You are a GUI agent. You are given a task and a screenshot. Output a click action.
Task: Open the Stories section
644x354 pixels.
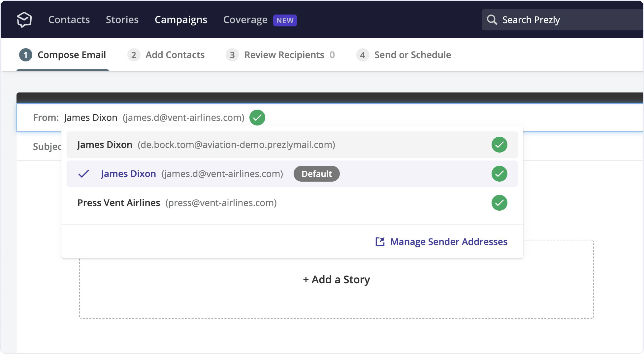click(x=122, y=20)
